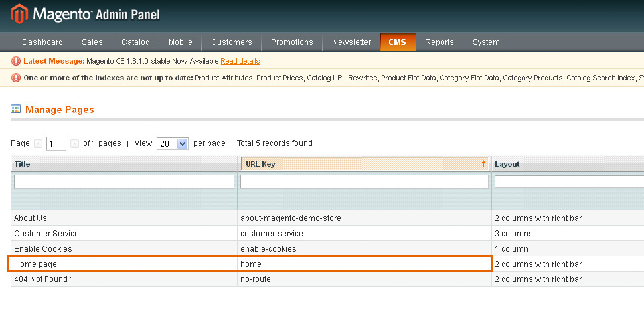Click Home page row layout cell
This screenshot has height=312, width=644.
(x=568, y=264)
